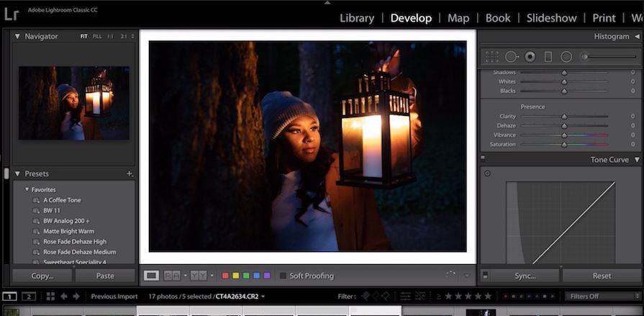Open toolbar content dropdown triangle at right
644x316 pixels.
coord(467,276)
